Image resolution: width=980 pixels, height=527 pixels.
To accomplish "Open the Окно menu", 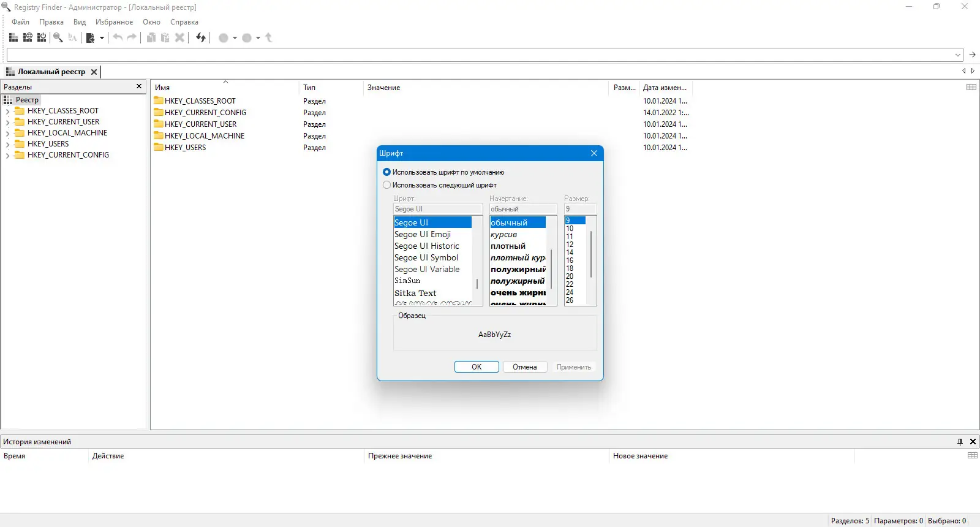I will click(x=151, y=22).
